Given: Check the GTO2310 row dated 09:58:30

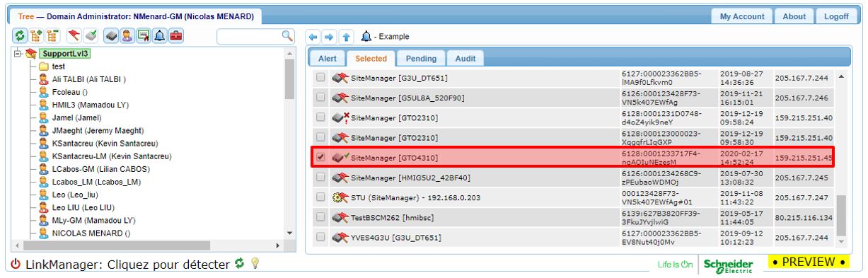Looking at the screenshot, I should [320, 137].
